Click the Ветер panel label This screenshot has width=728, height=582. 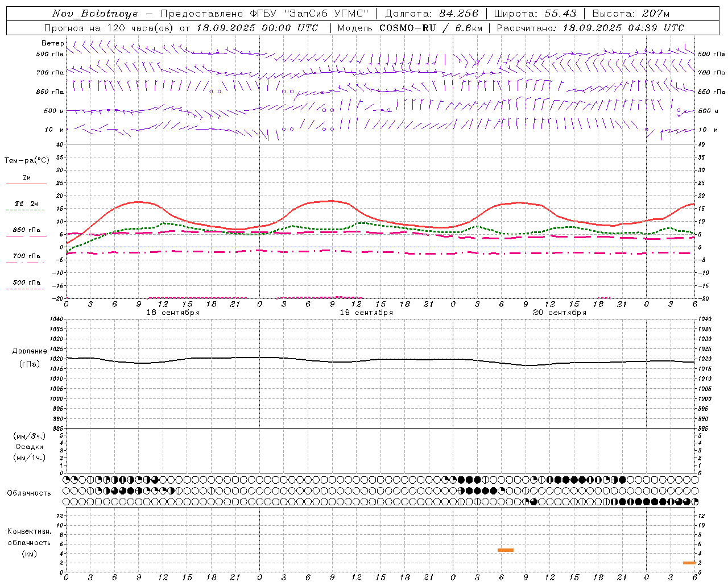pos(52,43)
